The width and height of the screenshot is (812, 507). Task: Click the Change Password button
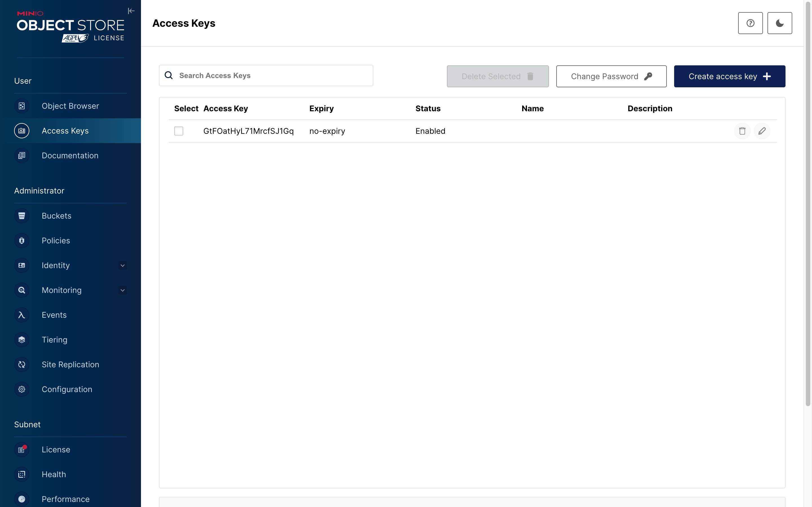pos(611,76)
